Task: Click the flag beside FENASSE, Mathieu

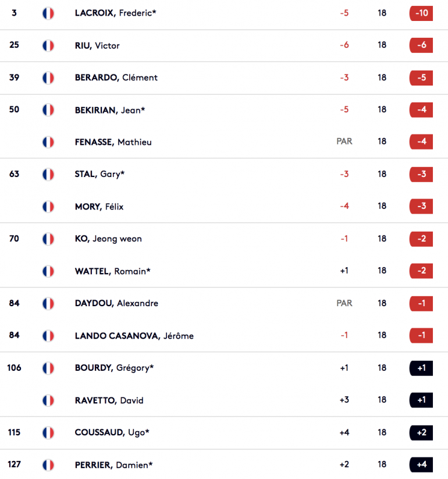Action: click(48, 143)
